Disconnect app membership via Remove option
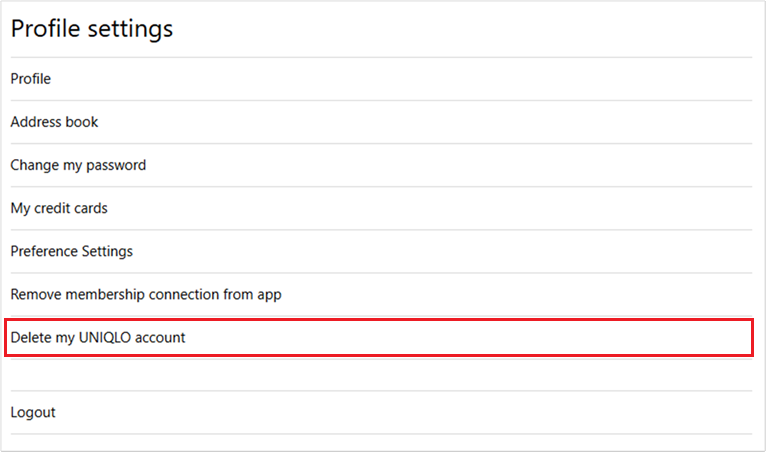 pos(146,294)
